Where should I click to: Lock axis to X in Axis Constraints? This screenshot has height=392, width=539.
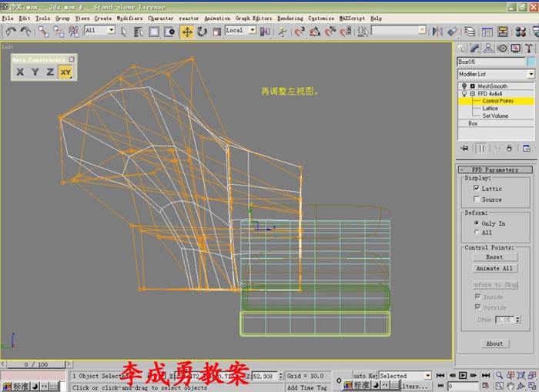(20, 72)
